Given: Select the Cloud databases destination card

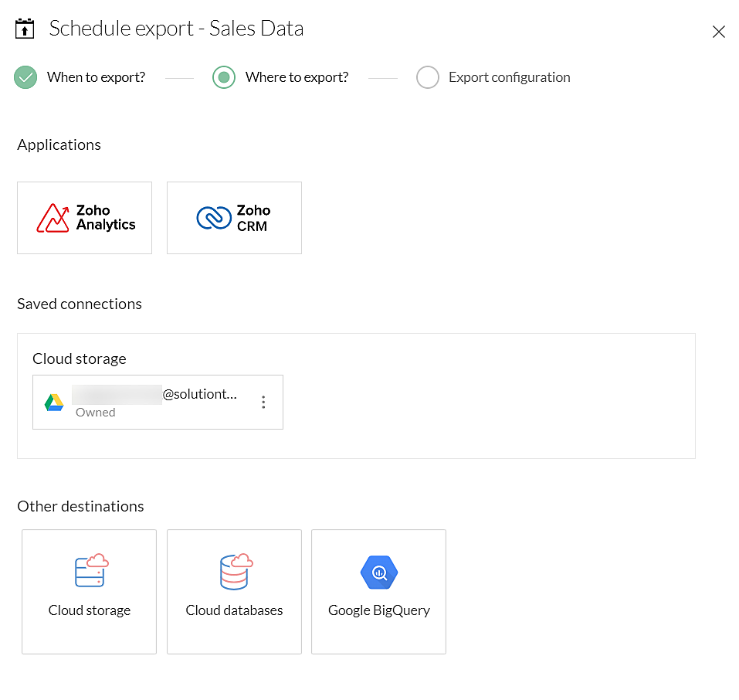Looking at the screenshot, I should [x=234, y=592].
